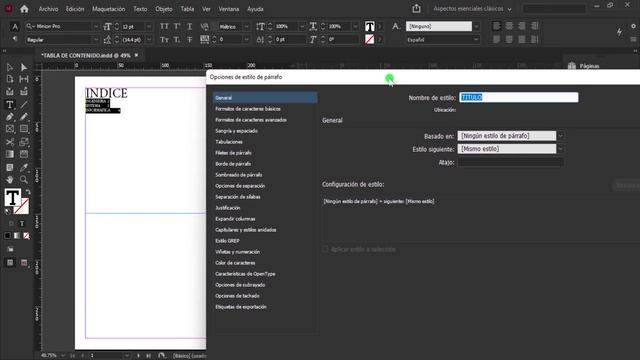This screenshot has height=360, width=640.
Task: Toggle Subscript button
Action: (x=177, y=40)
